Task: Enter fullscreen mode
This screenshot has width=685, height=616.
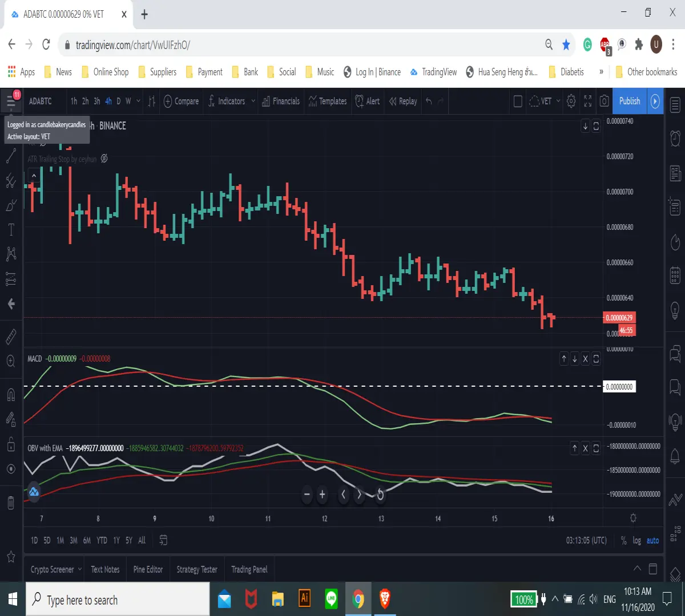Action: click(588, 102)
